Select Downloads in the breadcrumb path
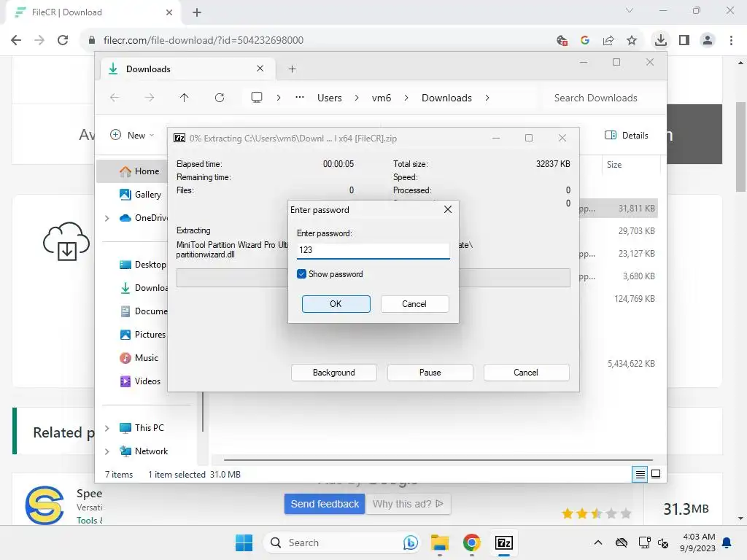The image size is (747, 560). (447, 98)
